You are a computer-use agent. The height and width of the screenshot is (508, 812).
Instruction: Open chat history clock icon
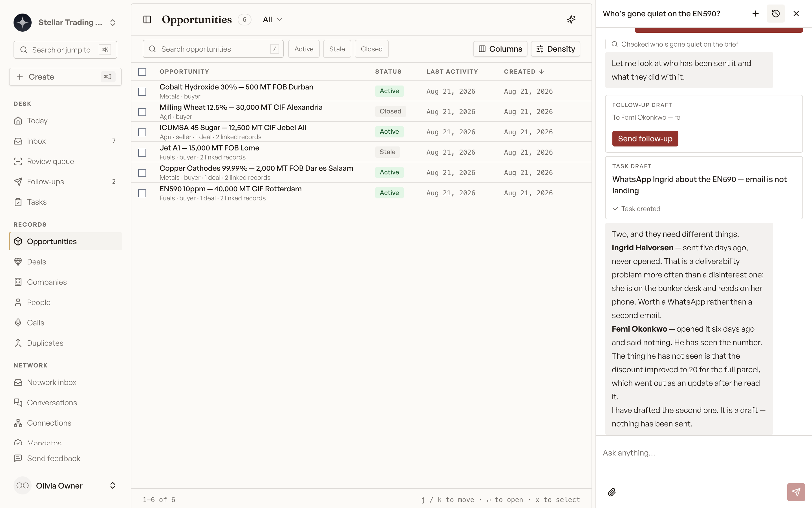pyautogui.click(x=775, y=14)
